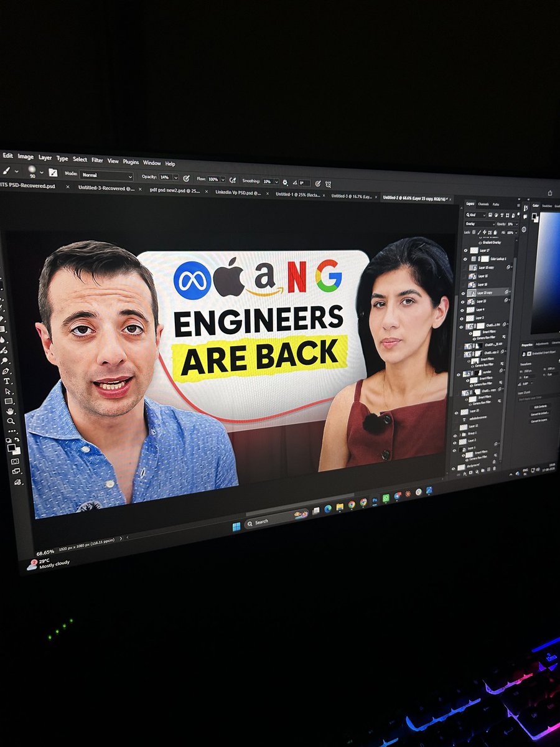The width and height of the screenshot is (560, 747).
Task: Open the Edit Toolbar three-dots menu
Action: tap(12, 431)
